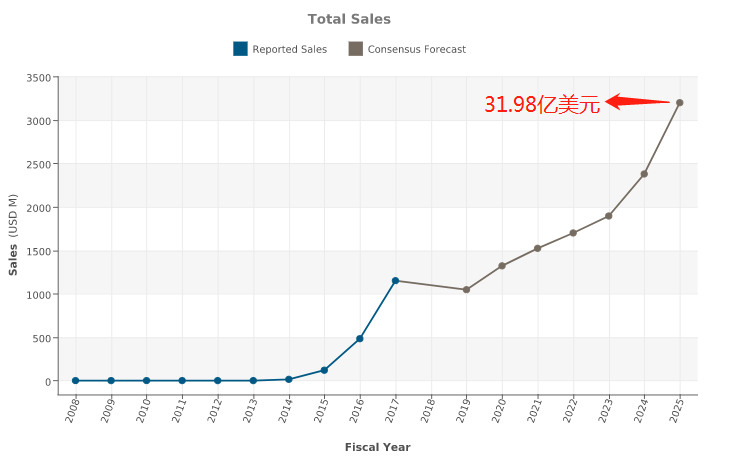Click the Total Sales chart title
Screen dimensions: 735x461
coord(349,19)
